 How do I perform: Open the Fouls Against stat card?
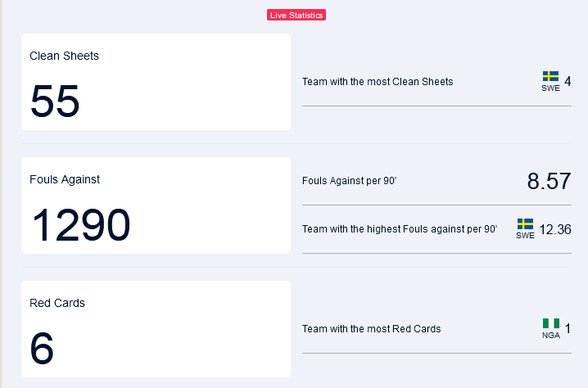point(156,205)
